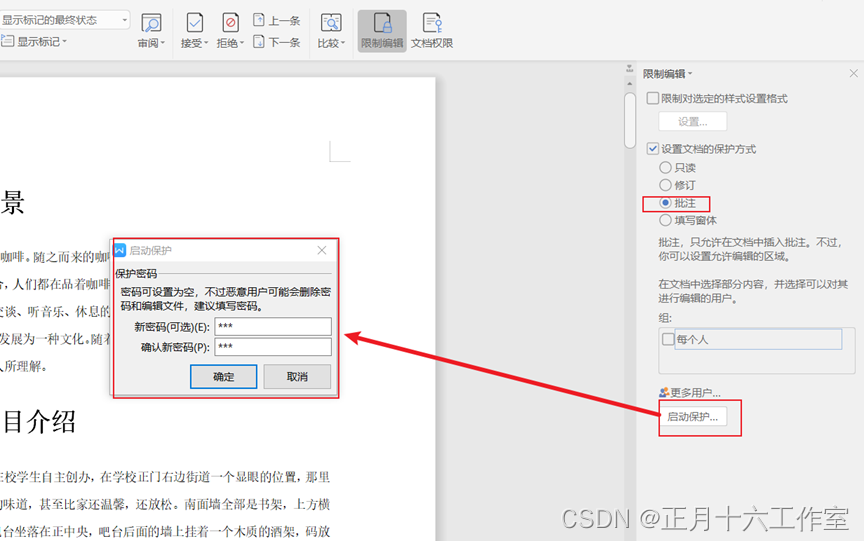Focus the 确认新密码 password field
Image resolution: width=864 pixels, height=541 pixels.
(x=273, y=347)
